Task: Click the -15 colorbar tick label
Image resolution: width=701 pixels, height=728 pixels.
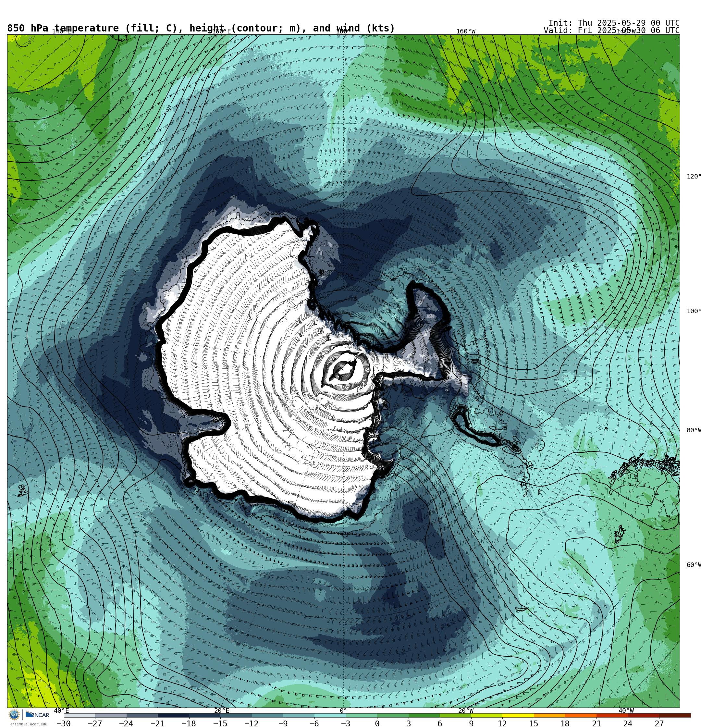Action: (220, 723)
